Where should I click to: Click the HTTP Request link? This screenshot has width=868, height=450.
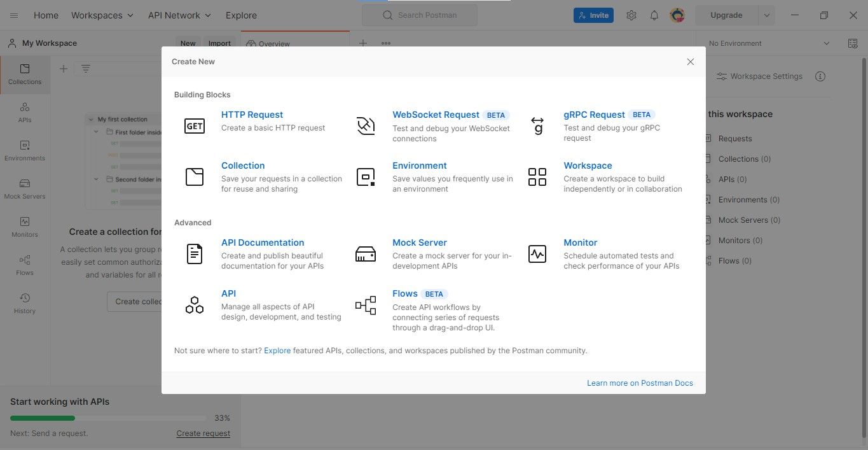click(x=252, y=115)
